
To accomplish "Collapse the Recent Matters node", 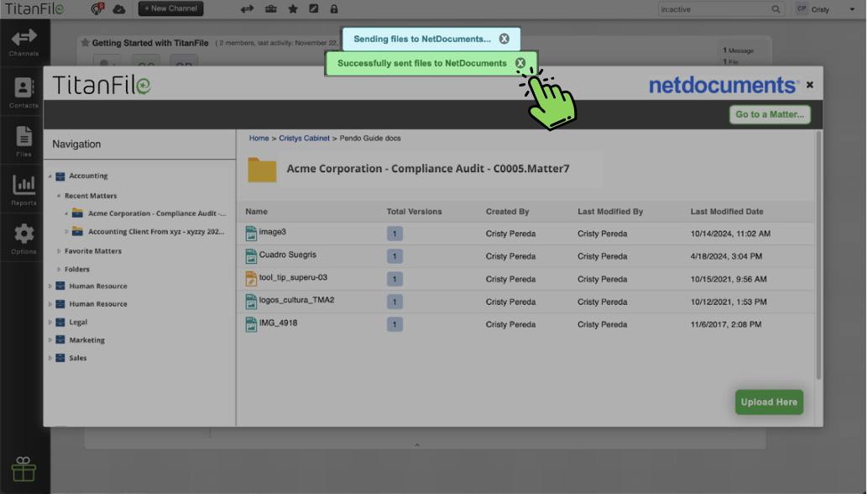I will click(59, 196).
